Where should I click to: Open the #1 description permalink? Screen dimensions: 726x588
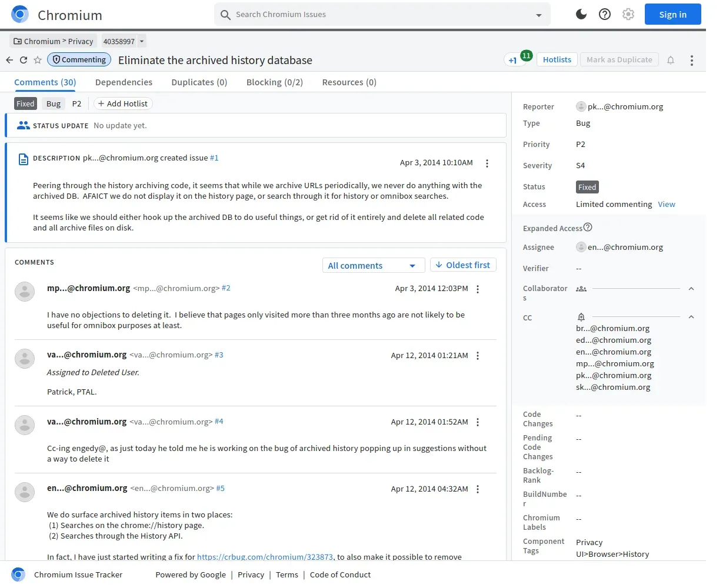214,158
